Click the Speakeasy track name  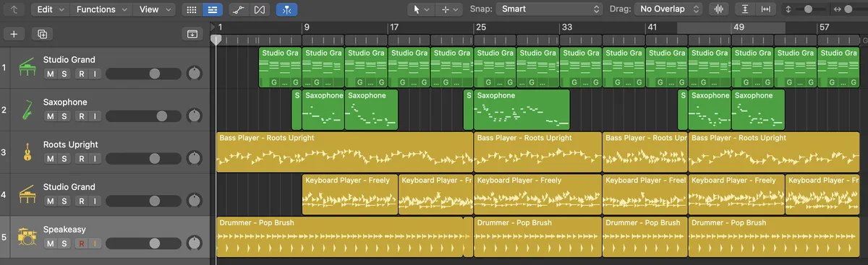[64, 230]
